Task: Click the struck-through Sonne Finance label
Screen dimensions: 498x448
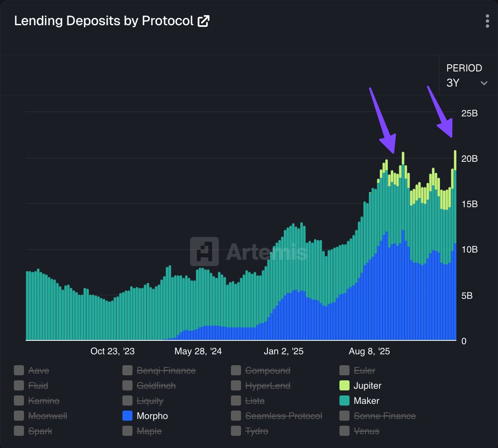Action: coord(384,416)
